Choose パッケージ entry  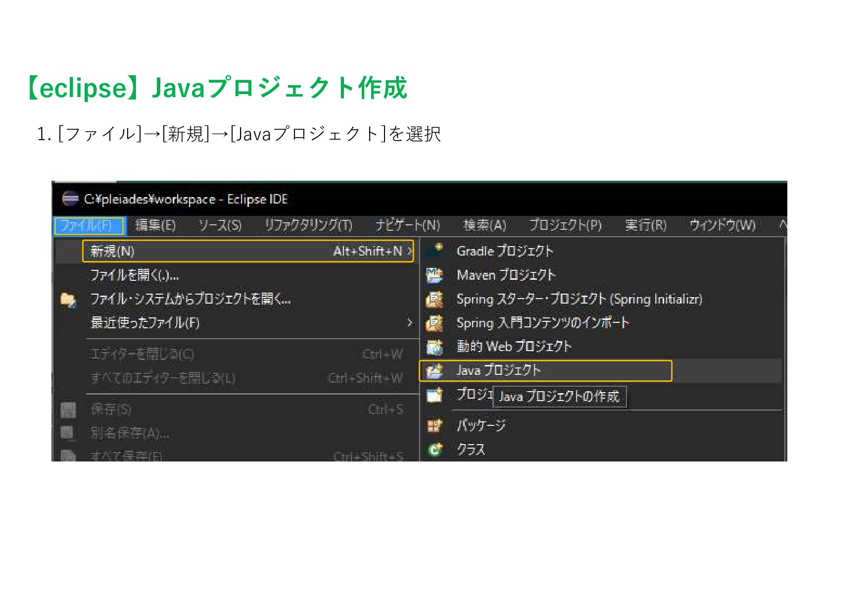point(481,426)
